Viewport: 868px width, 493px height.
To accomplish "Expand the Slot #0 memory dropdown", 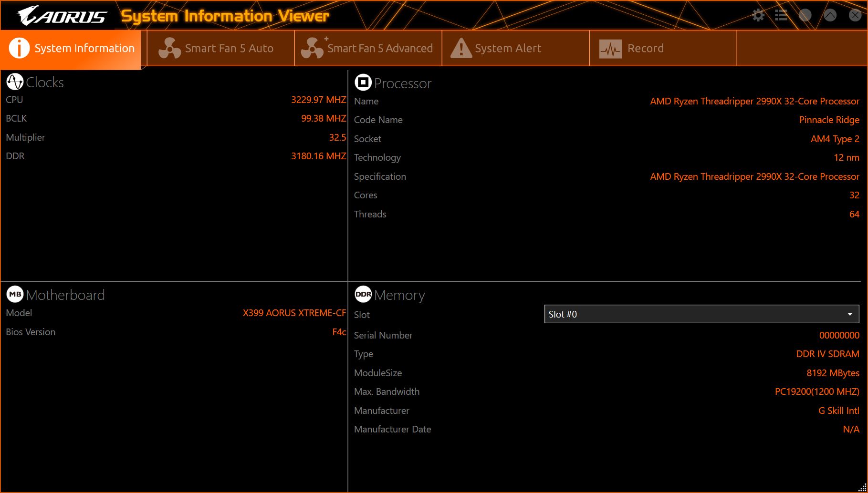I will click(x=701, y=314).
